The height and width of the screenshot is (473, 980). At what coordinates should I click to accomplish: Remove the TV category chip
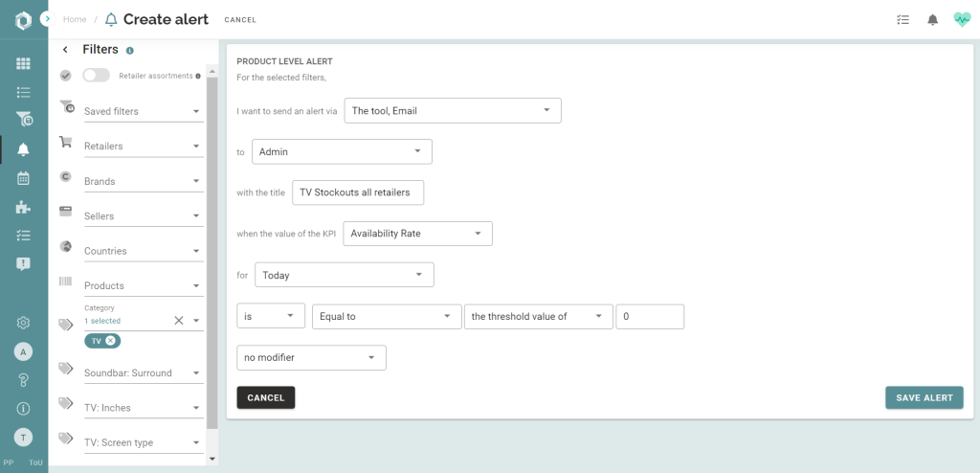pos(111,341)
